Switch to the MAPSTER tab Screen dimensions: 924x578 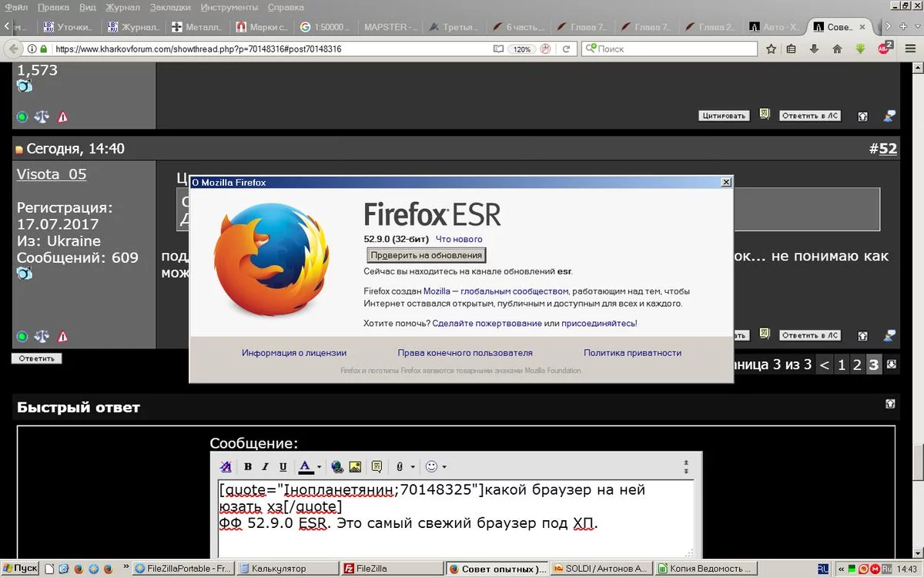(x=391, y=27)
